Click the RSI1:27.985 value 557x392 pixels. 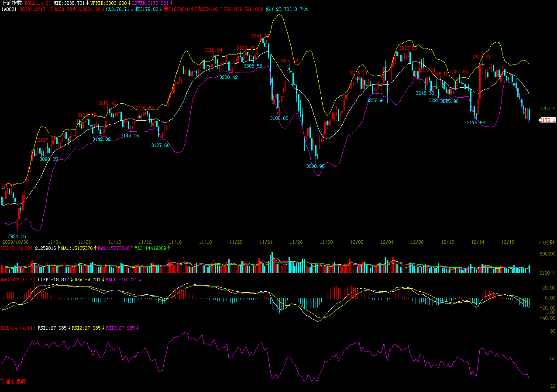tap(52, 327)
